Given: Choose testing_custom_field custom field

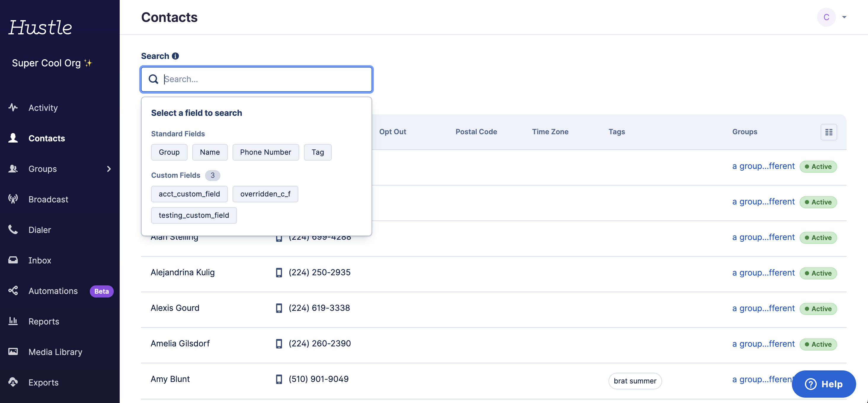Looking at the screenshot, I should point(194,215).
